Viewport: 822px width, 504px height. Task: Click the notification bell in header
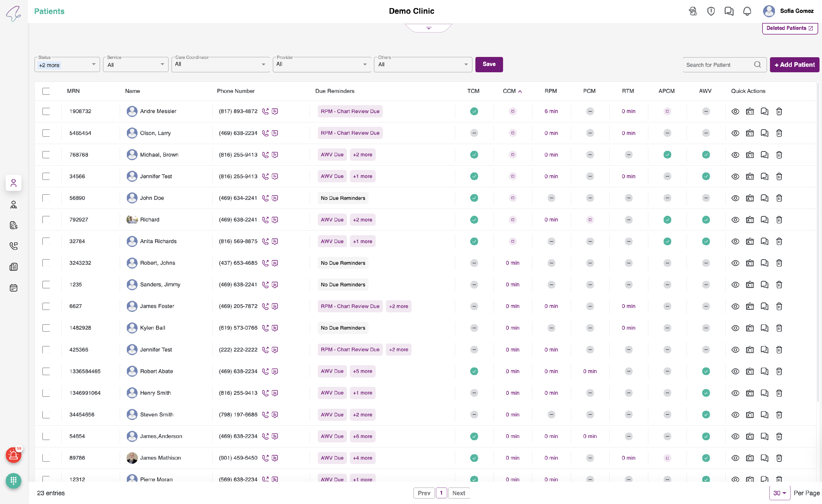click(x=747, y=11)
